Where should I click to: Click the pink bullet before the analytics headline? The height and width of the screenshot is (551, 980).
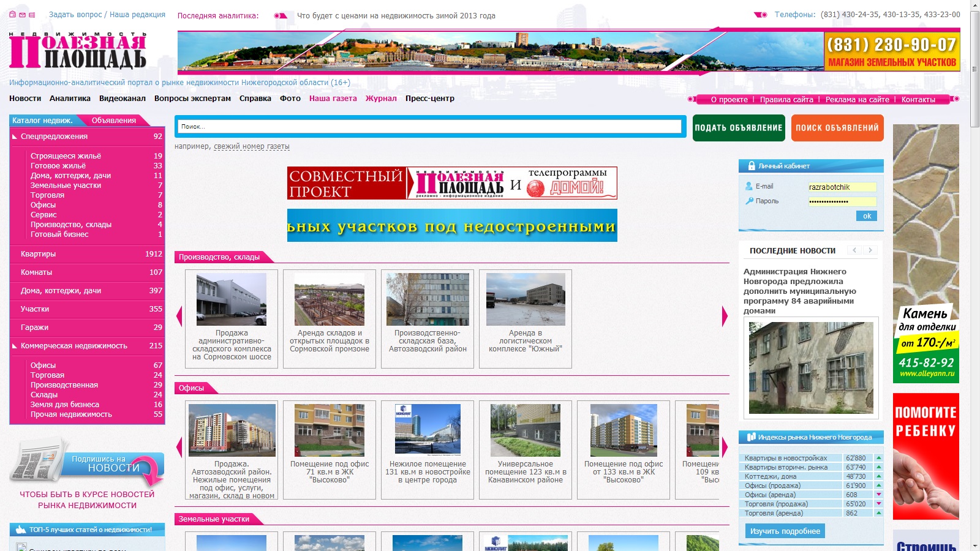(x=280, y=16)
